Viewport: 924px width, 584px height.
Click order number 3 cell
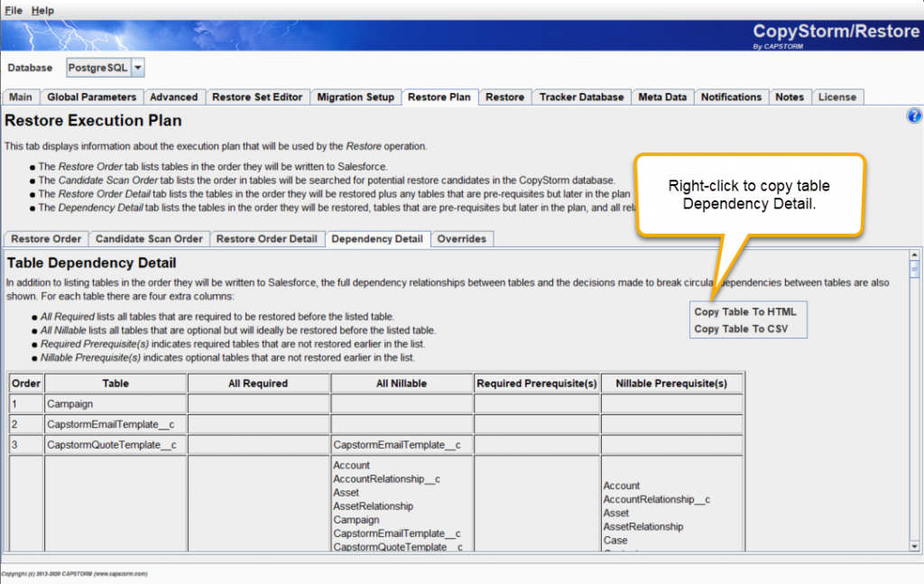[x=26, y=444]
